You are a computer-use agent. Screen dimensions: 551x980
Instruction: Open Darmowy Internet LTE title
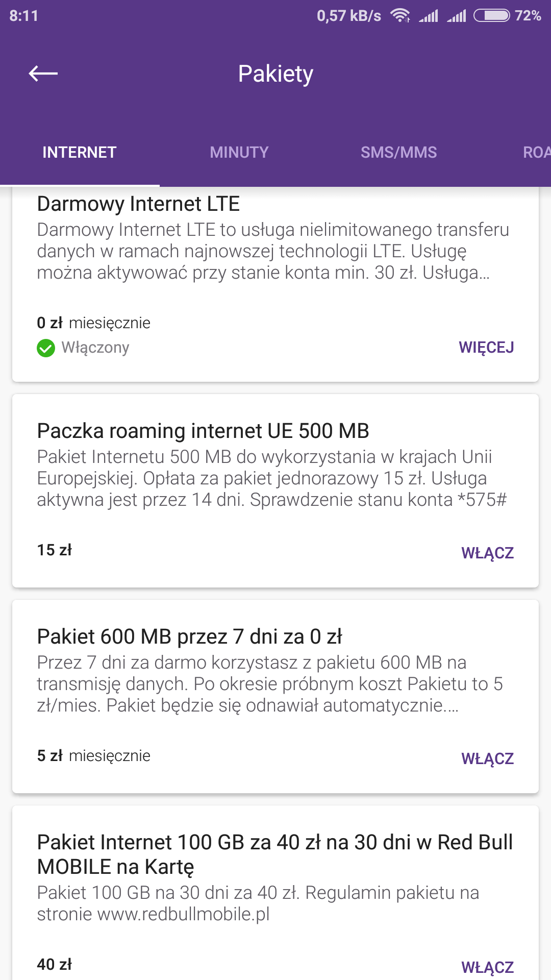tap(138, 204)
